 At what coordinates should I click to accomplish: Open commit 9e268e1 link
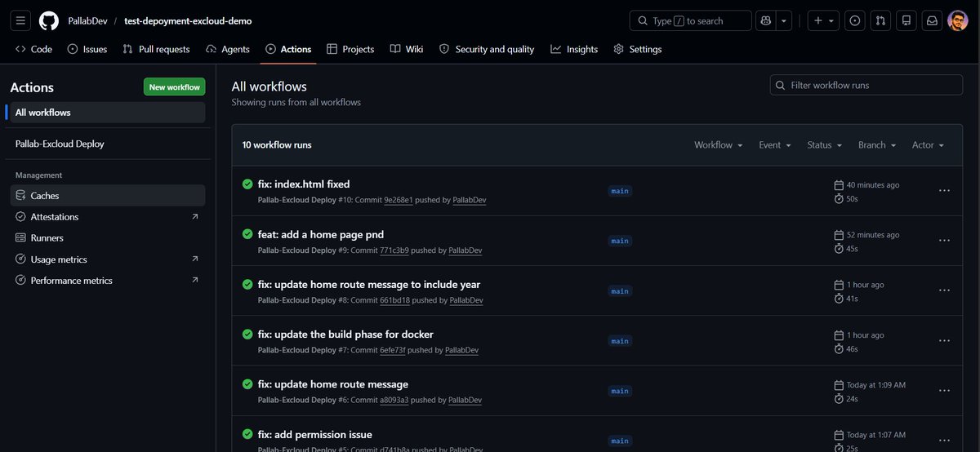coord(399,200)
